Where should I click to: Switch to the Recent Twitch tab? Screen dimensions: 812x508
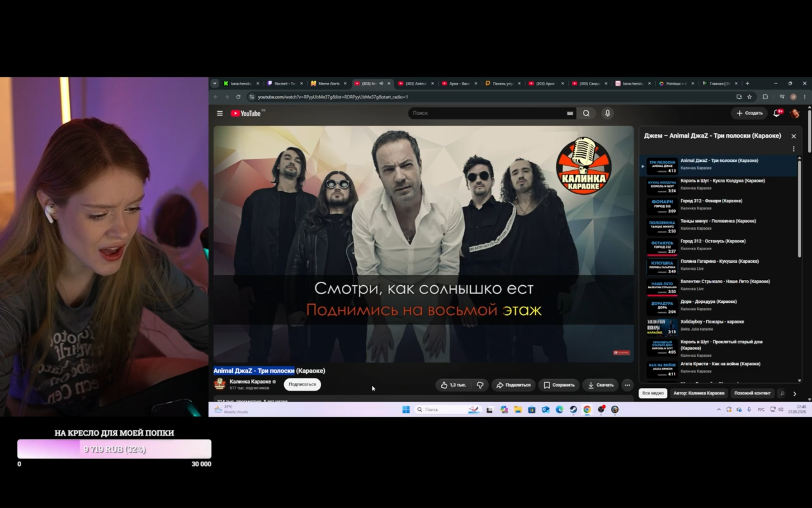[x=285, y=83]
